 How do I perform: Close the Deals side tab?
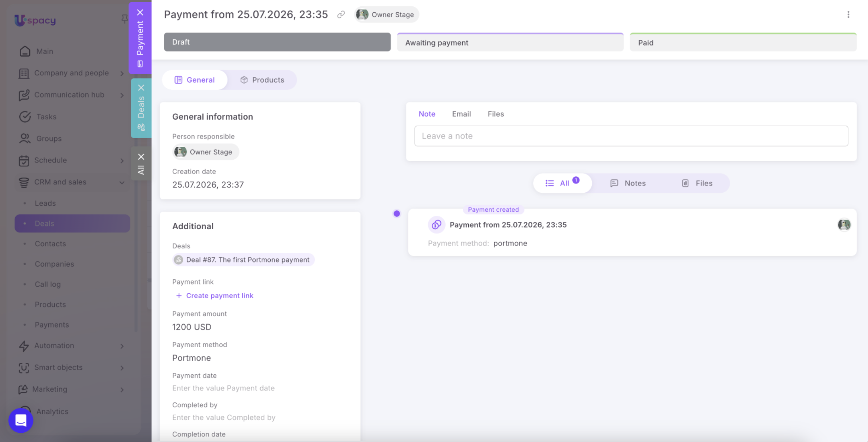pos(141,88)
